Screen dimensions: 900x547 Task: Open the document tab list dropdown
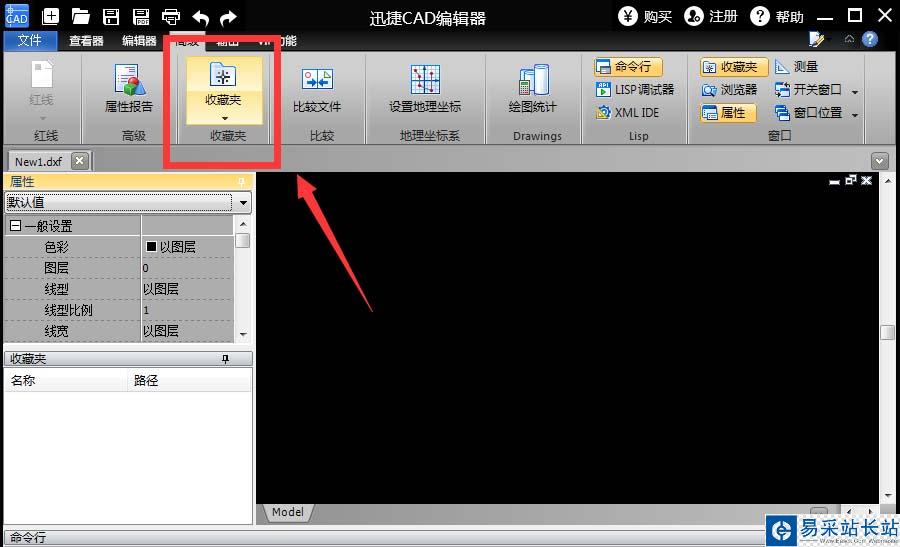(879, 161)
